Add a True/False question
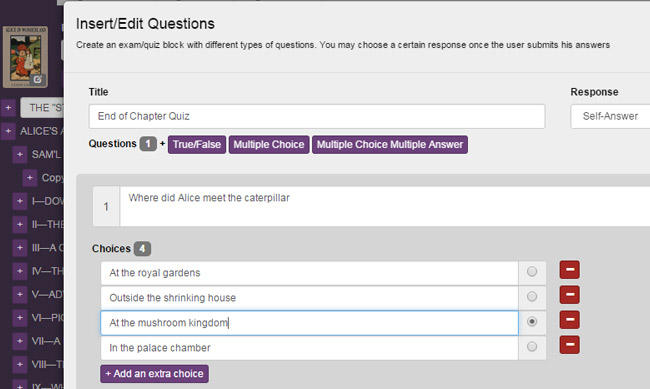The height and width of the screenshot is (389, 650). (x=197, y=145)
